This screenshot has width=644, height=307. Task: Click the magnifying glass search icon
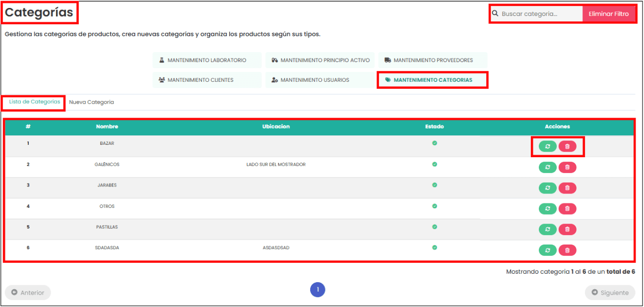(x=495, y=14)
